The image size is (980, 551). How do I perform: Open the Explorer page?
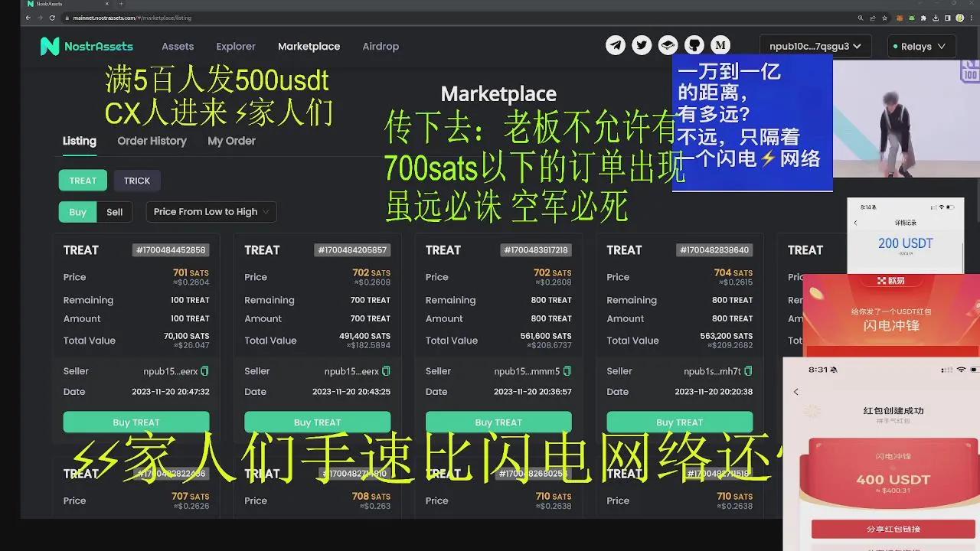coord(236,46)
